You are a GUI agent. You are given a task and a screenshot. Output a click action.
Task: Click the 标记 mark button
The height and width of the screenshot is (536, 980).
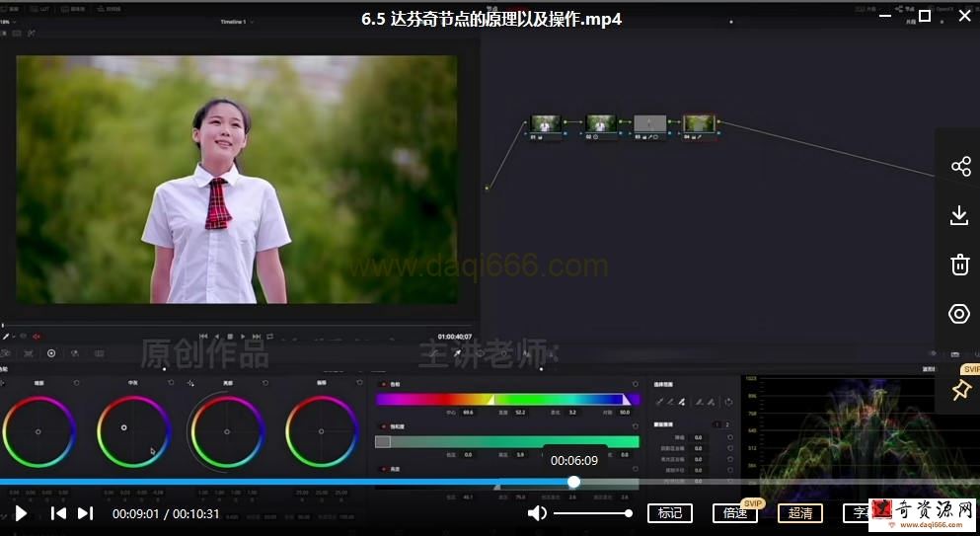[x=670, y=513]
